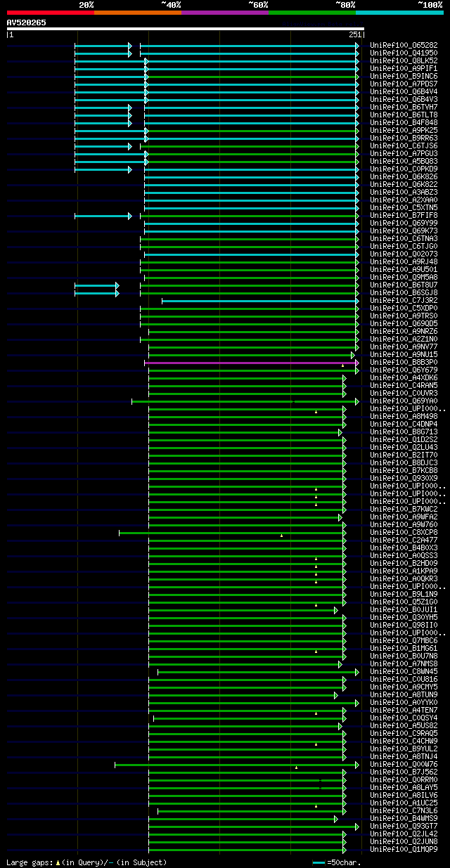Select the UniRef100_Q6Y679 label
The height and width of the screenshot is (868, 450).
click(404, 370)
